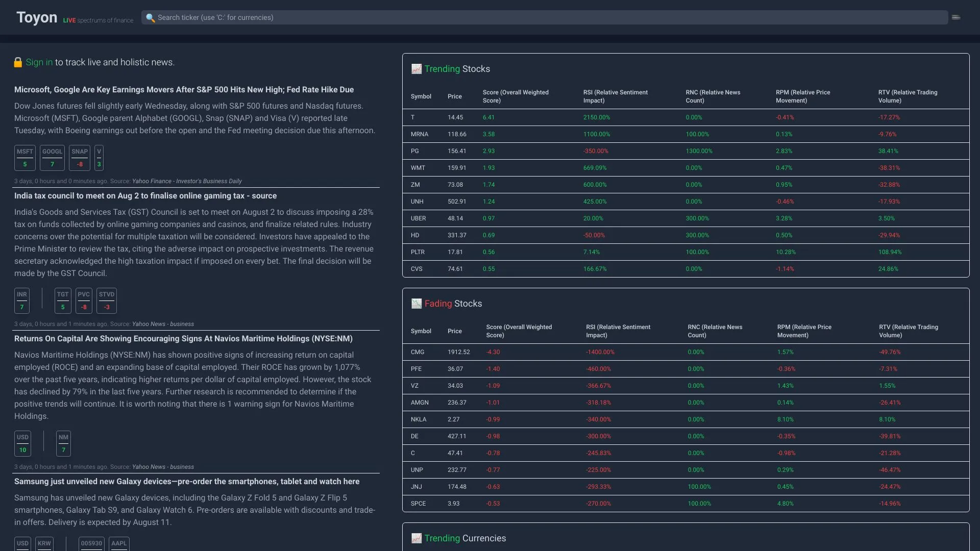Click the LIVE spectrums of finance label

(x=98, y=20)
